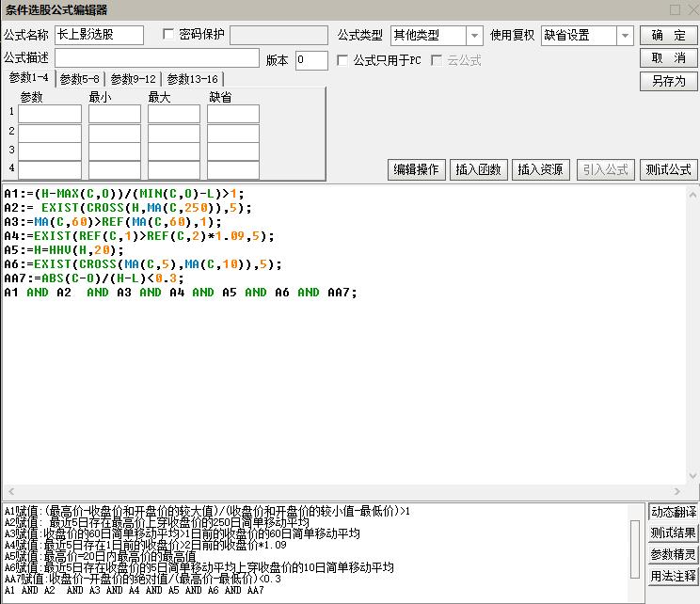
Task: Run 测试公式 to test the formula
Action: 668,170
